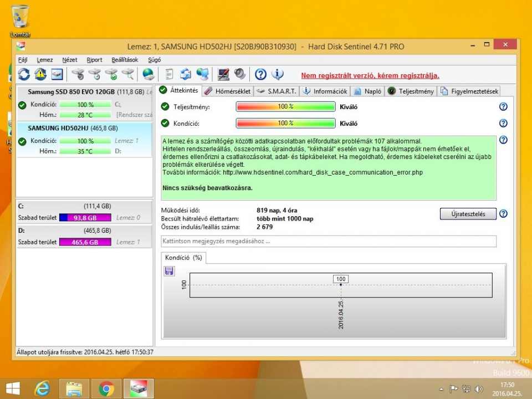Click the comment field Kattintson megjegyzés megadásához
This screenshot has height=399, width=532.
coord(329,241)
